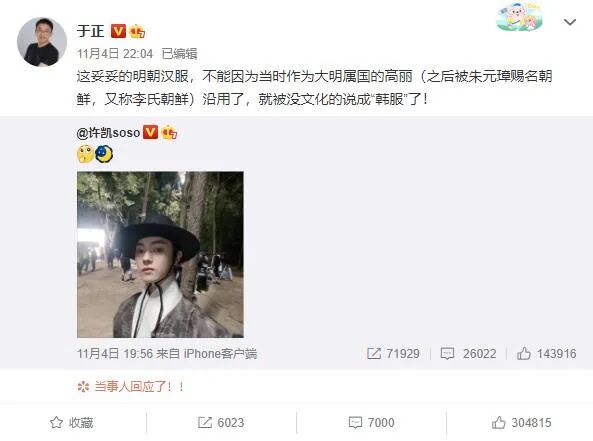Open the @许凯soso profile link
The width and height of the screenshot is (593, 441).
coord(109,132)
